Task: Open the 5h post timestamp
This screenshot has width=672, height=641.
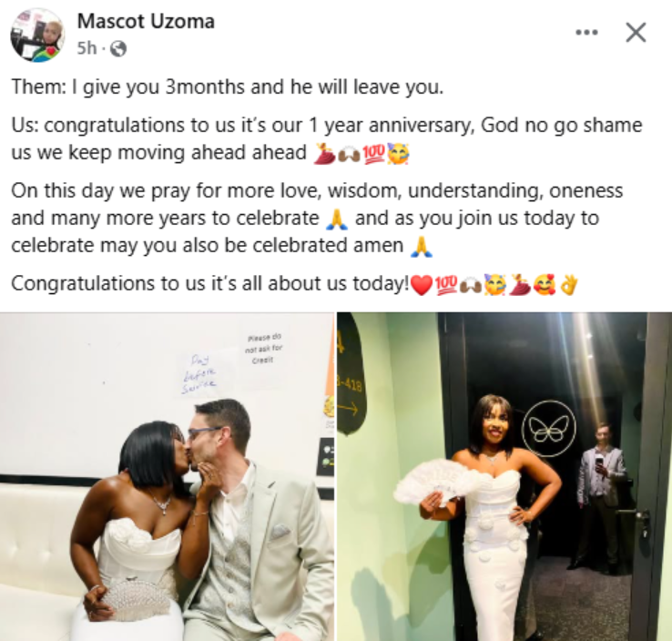Action: [87, 48]
